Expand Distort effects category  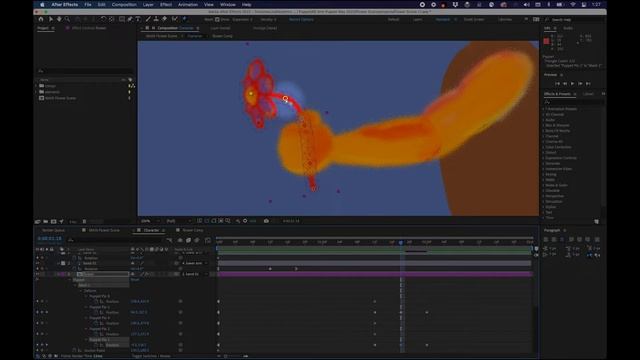(543, 152)
